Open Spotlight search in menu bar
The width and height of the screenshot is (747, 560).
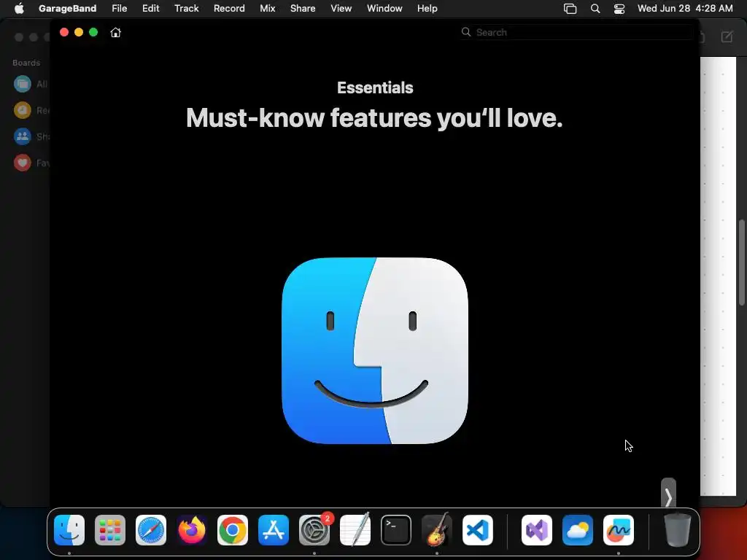(595, 9)
